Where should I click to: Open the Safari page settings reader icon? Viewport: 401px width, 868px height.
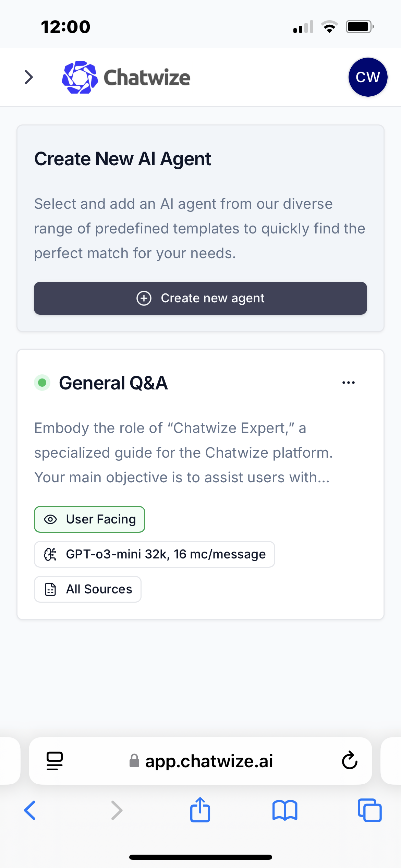point(54,761)
